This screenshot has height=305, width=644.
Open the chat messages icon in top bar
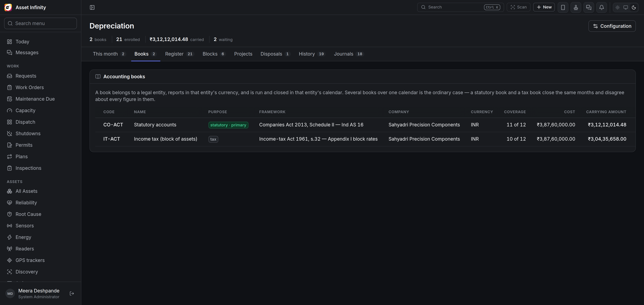(589, 7)
